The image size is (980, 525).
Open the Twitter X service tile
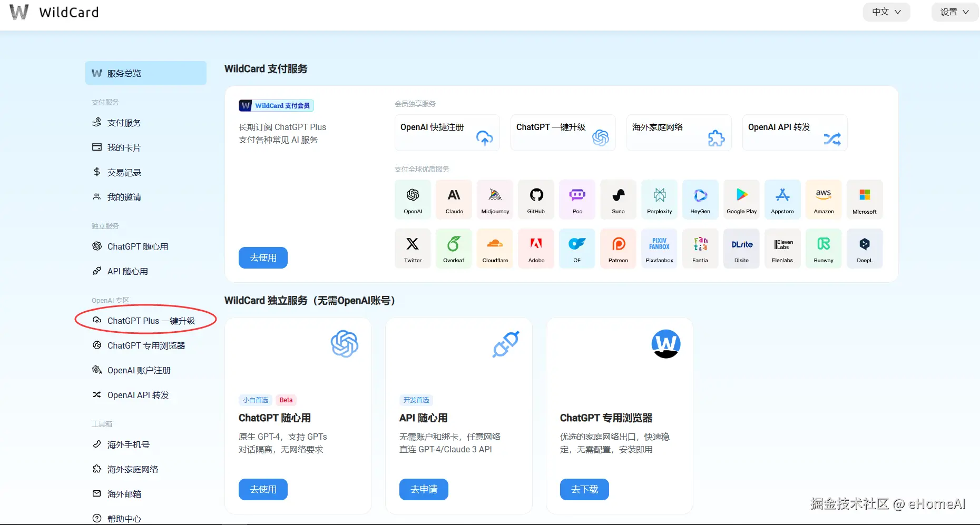[x=413, y=248]
